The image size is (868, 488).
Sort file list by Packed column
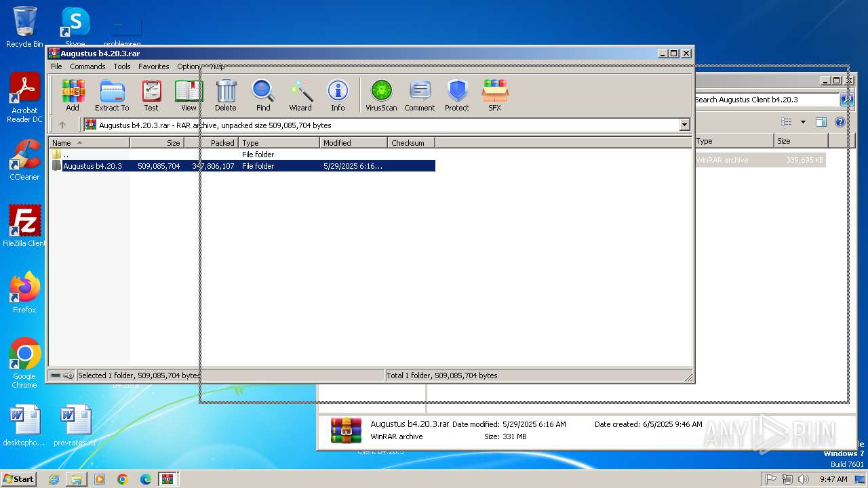(211, 142)
